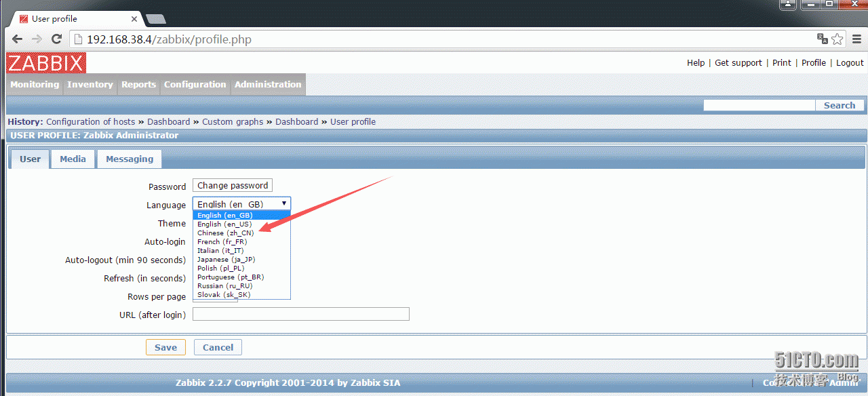Click the Save button

165,347
